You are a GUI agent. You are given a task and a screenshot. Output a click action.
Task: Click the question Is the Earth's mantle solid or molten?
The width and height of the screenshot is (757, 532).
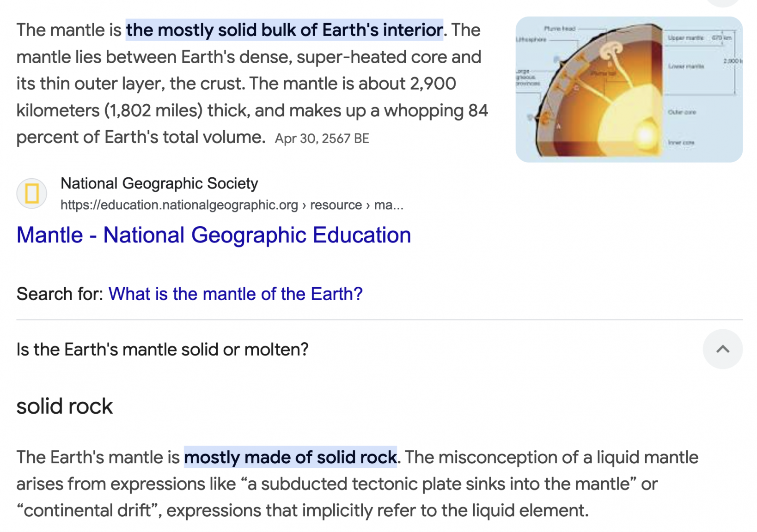[x=162, y=350]
